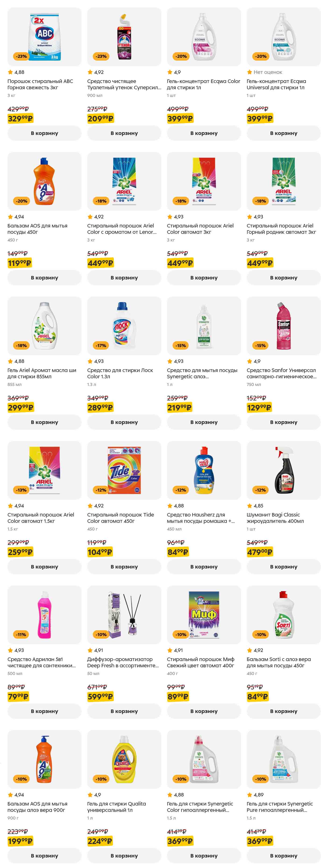This screenshot has height=868, width=333.
Task: Click the -20% badge on AOS 450г balsam
Action: point(21,201)
